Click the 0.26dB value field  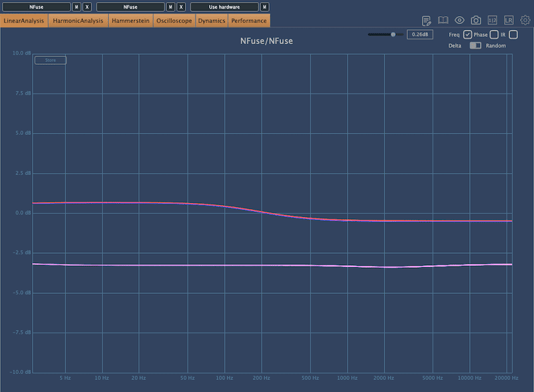420,35
